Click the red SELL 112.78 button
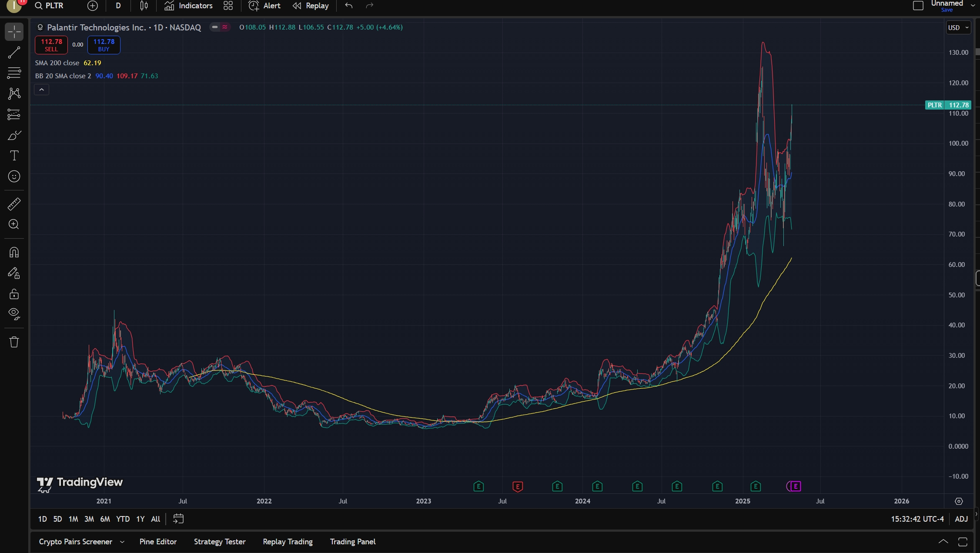 tap(51, 45)
